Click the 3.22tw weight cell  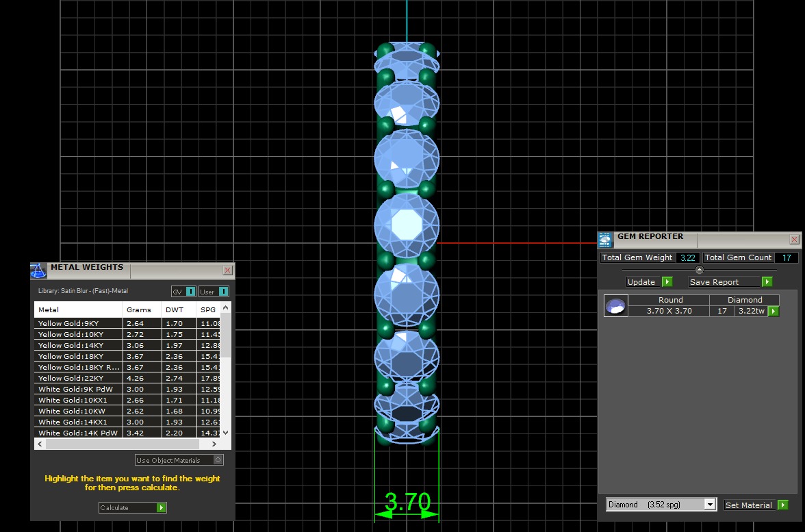(x=752, y=311)
